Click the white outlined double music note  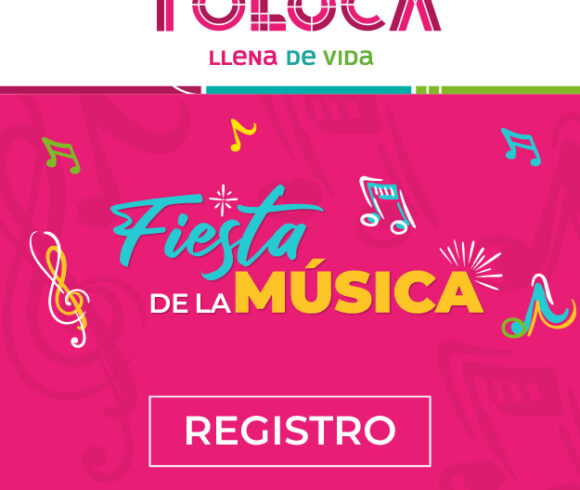[387, 205]
